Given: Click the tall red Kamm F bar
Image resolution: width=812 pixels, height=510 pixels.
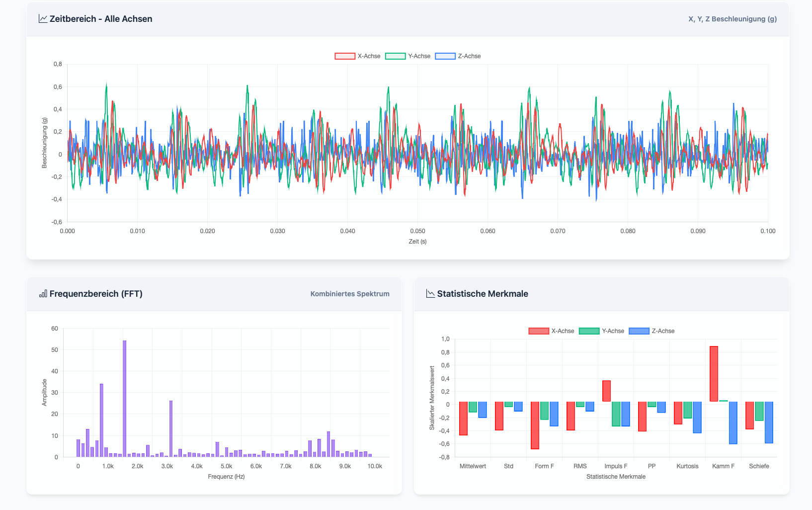Looking at the screenshot, I should point(714,374).
